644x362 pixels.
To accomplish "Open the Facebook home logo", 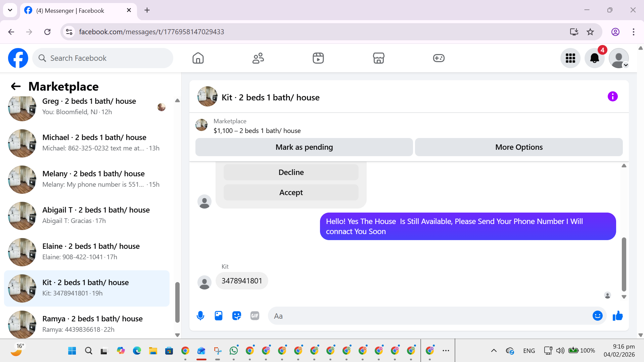I will 18,58.
